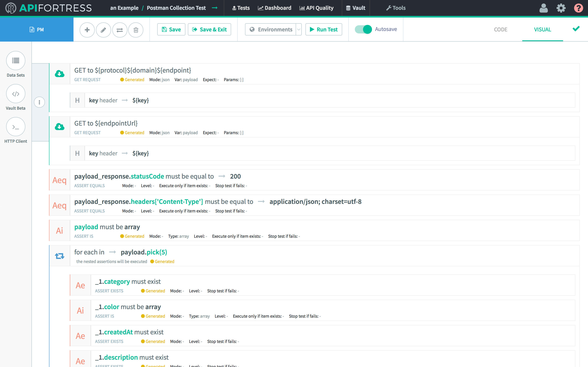The width and height of the screenshot is (588, 367).
Task: Open the Data Sets panel
Action: coord(16,61)
